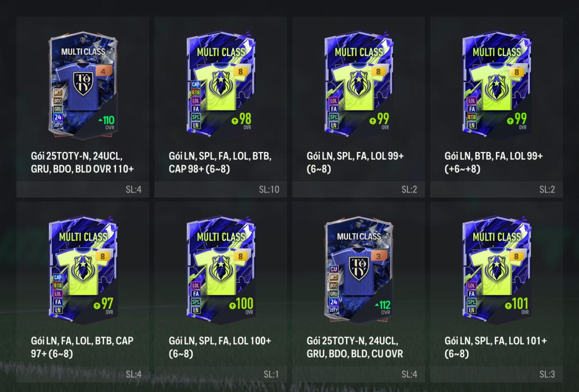The height and width of the screenshot is (392, 579).
Task: Open Gói LN, FA, LOL, BTB, CAP 97+ label
Action: coord(82,347)
